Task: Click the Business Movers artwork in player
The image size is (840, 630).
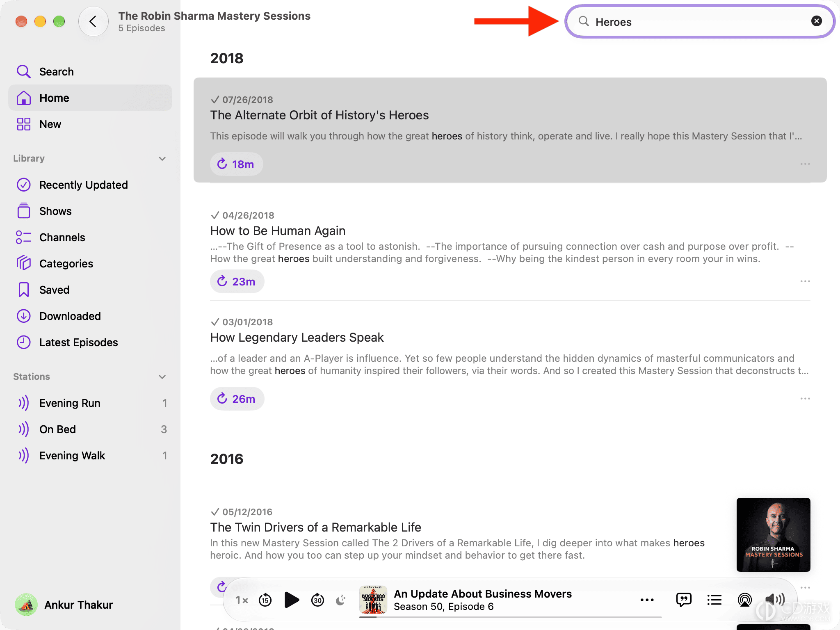Action: click(373, 600)
